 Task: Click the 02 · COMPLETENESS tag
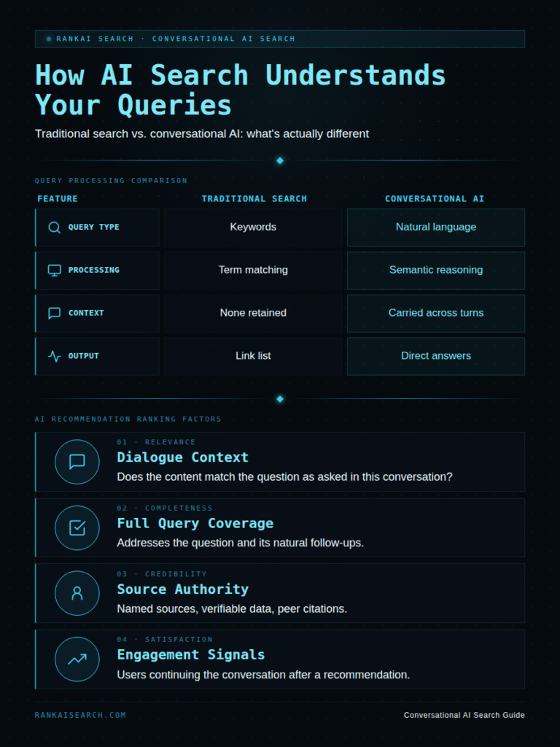click(165, 508)
